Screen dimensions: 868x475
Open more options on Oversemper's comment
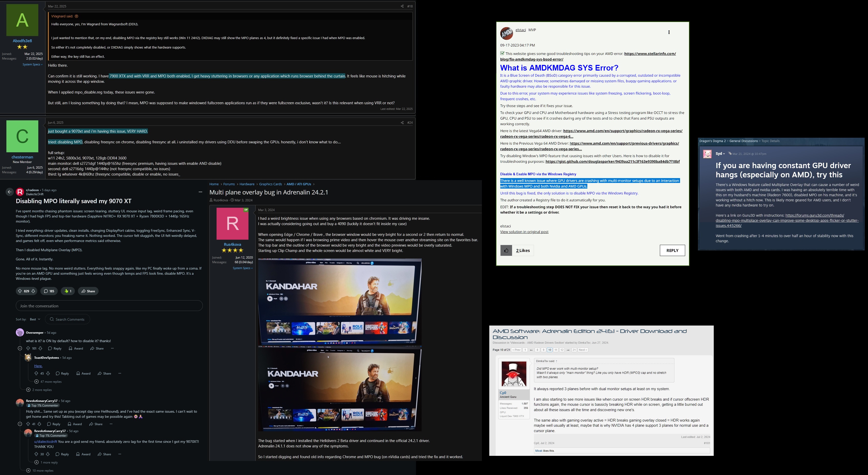[x=112, y=348]
